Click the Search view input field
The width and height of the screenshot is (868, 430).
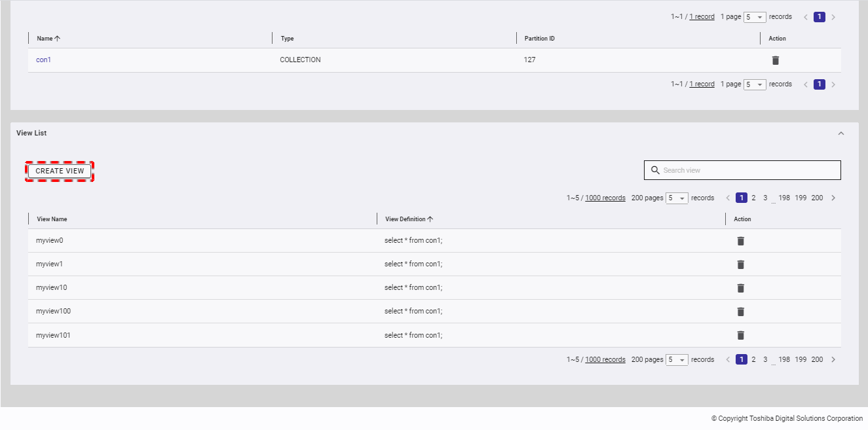[x=747, y=170]
